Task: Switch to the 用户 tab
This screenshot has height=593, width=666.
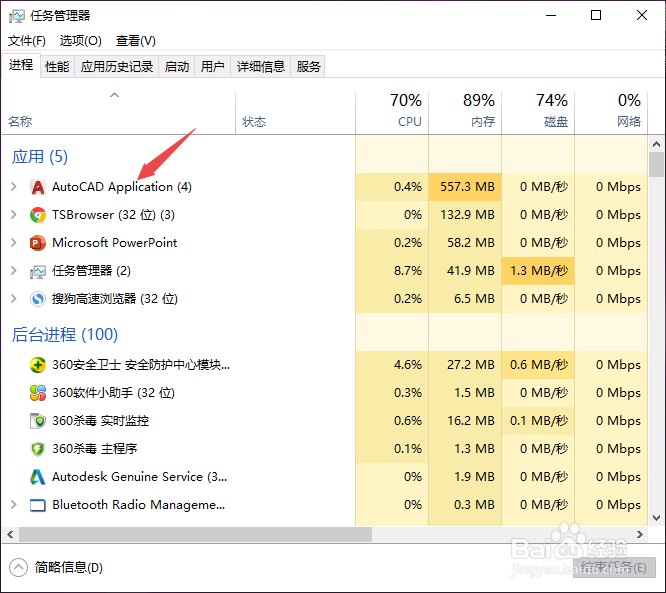Action: (x=212, y=67)
